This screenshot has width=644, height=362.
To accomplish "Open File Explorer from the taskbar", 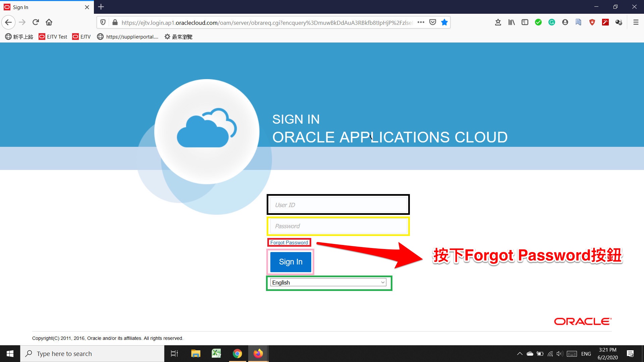I will 196,354.
